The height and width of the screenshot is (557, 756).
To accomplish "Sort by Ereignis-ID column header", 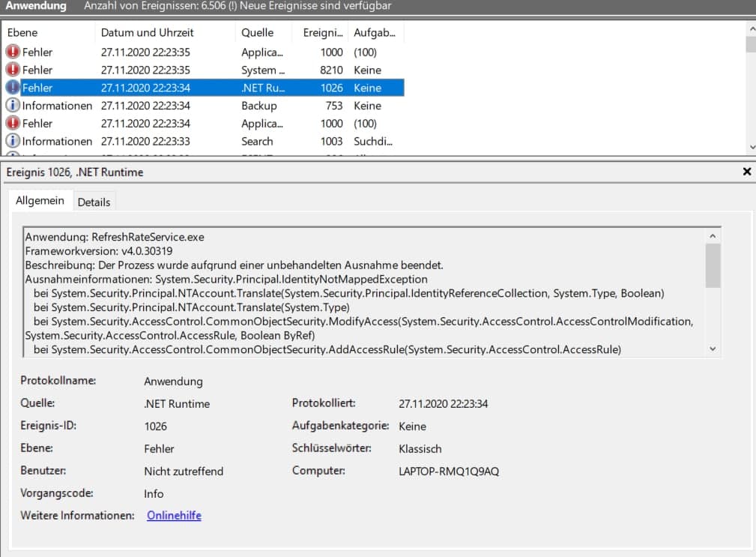I will point(321,32).
